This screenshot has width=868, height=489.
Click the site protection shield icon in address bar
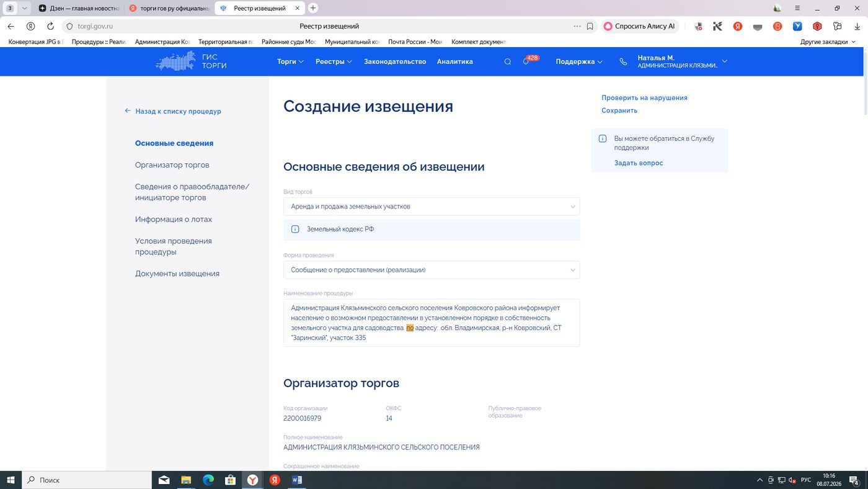pyautogui.click(x=69, y=26)
